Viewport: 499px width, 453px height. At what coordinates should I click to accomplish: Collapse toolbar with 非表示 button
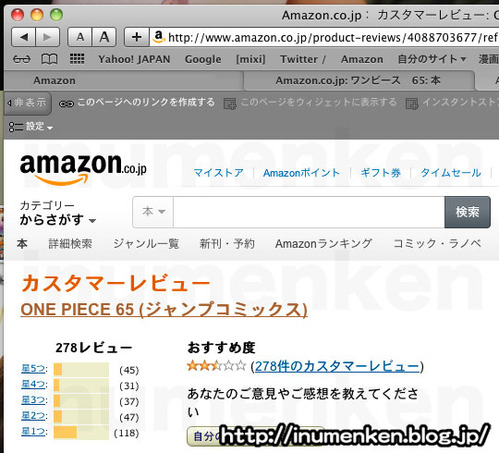click(28, 103)
